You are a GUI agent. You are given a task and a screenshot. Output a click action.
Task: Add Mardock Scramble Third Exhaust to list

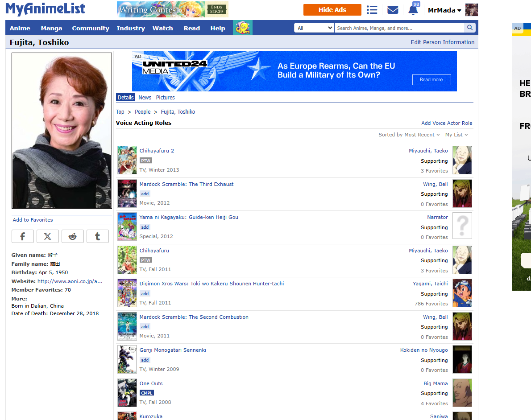pyautogui.click(x=145, y=194)
